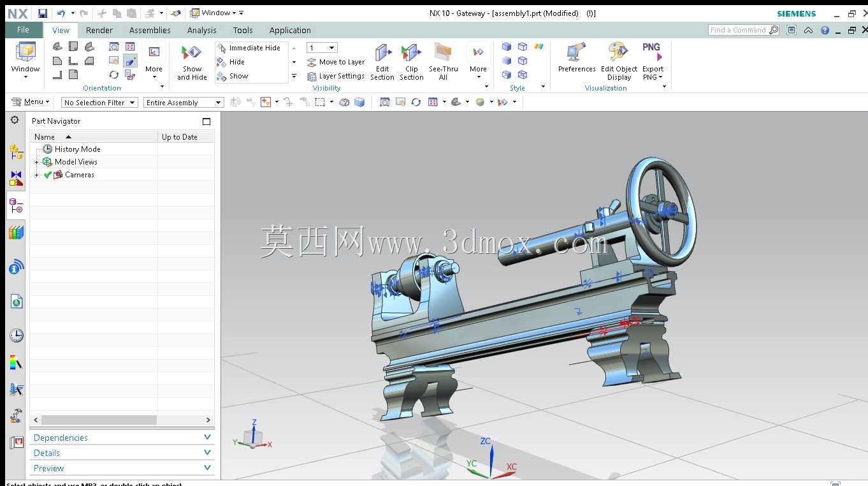Screen dimensions: 868x486
Task: Open the No Selection Filter dropdown
Action: pyautogui.click(x=99, y=103)
